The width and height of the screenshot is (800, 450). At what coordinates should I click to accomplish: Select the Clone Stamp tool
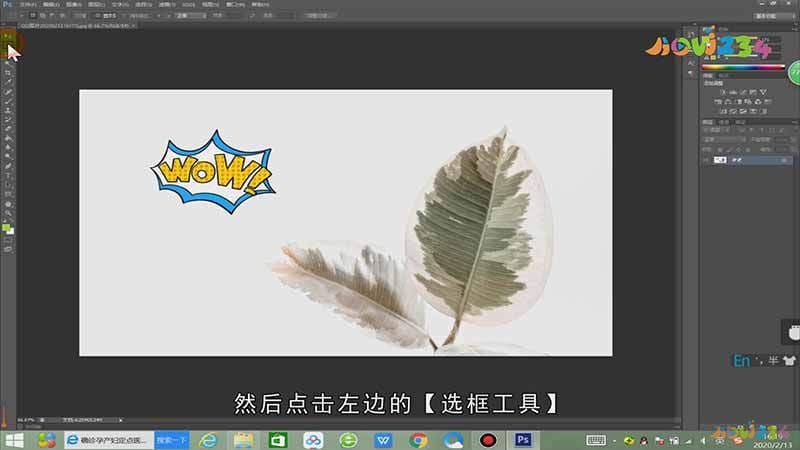(x=8, y=110)
